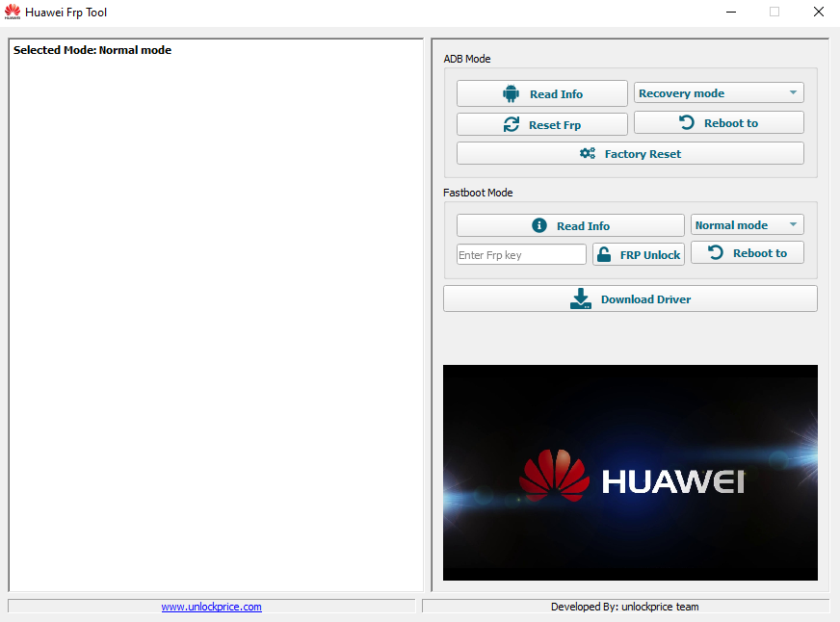Expand the Recovery mode dropdown in ADB Mode

tap(719, 93)
